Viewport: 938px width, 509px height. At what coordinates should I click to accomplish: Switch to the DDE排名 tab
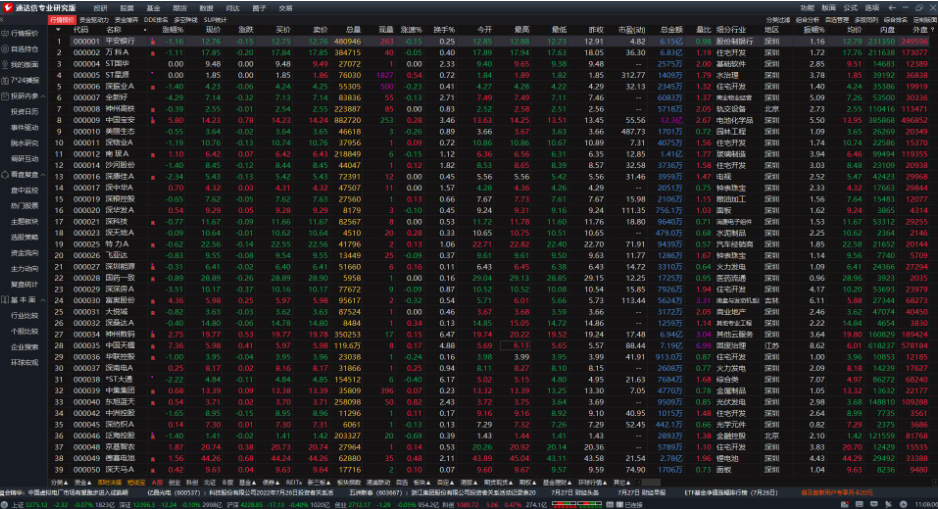click(156, 19)
